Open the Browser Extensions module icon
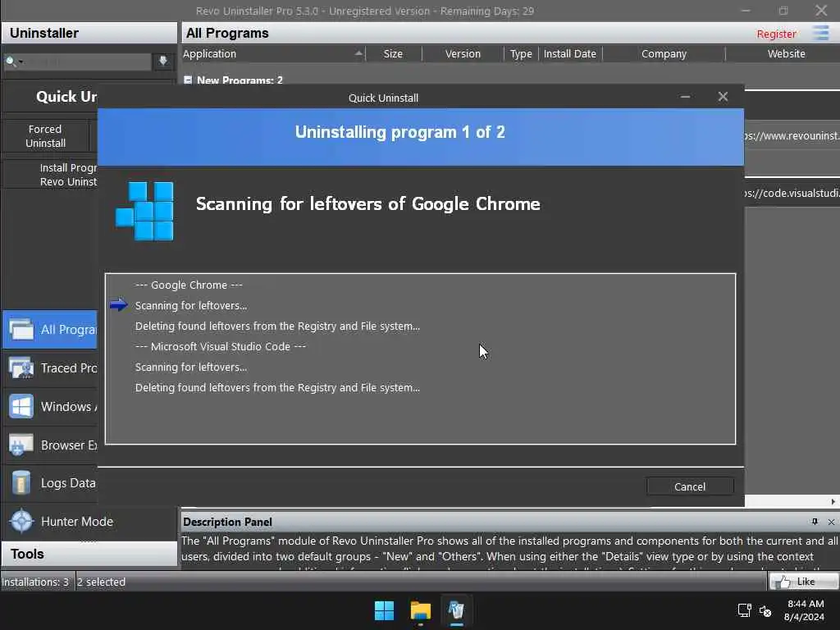 (x=21, y=445)
